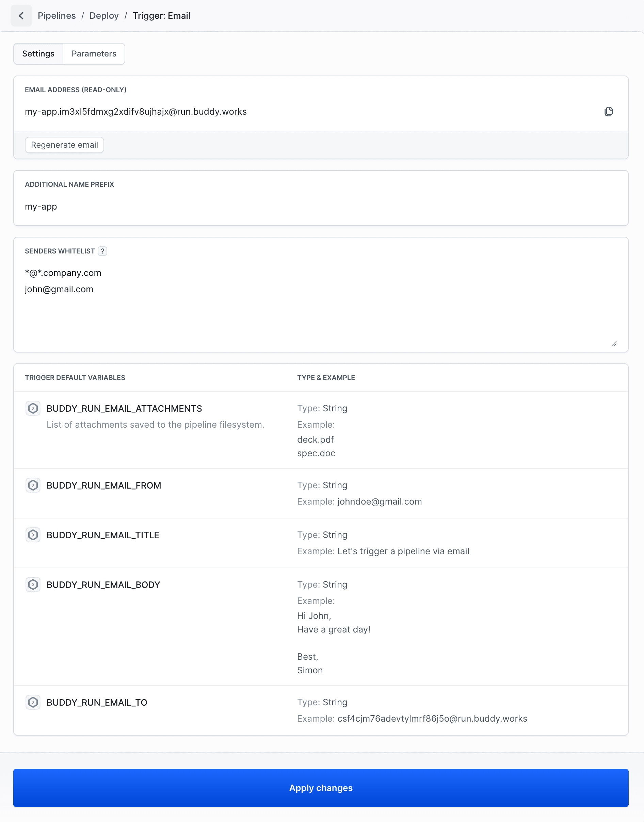
Task: Click the Regenerate email button
Action: pyautogui.click(x=64, y=145)
